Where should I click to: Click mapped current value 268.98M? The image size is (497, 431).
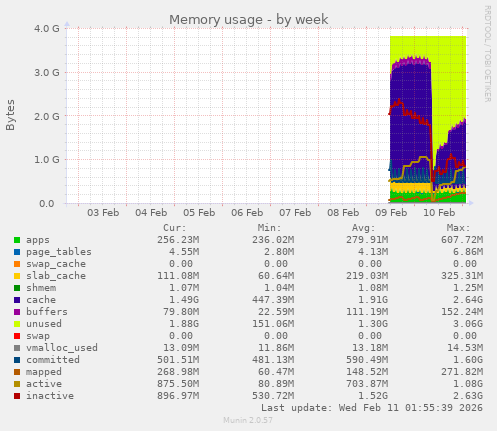pyautogui.click(x=178, y=372)
